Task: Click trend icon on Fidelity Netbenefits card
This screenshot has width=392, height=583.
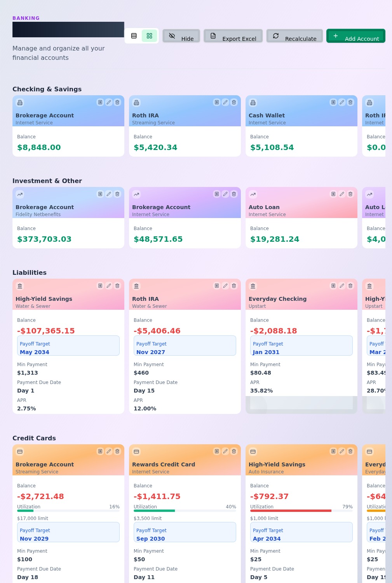Action: (20, 194)
